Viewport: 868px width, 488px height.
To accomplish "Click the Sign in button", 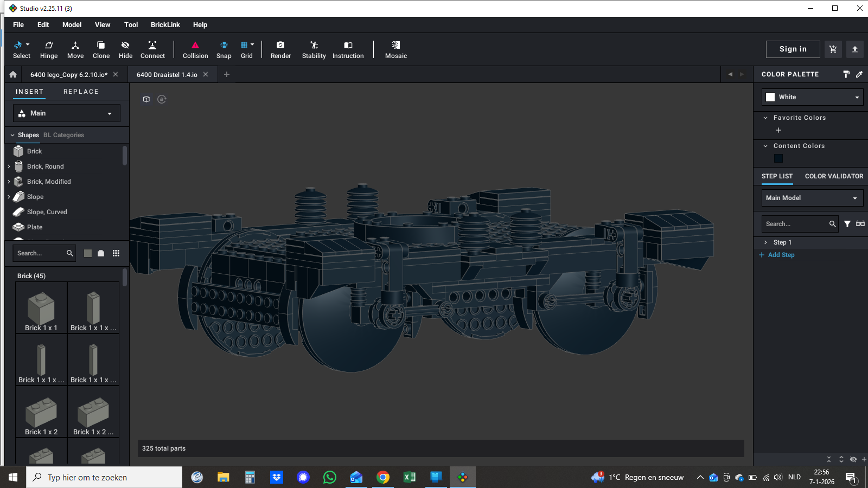I will point(793,49).
